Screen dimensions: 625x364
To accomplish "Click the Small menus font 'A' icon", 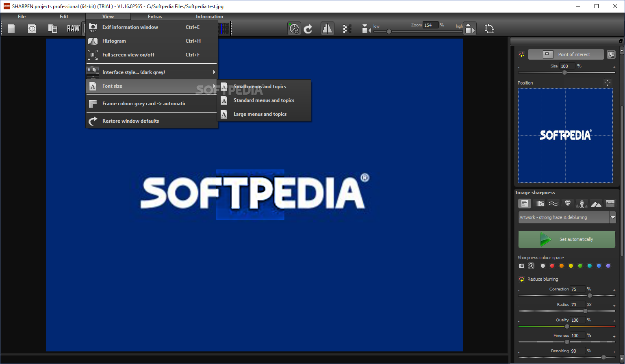I will pyautogui.click(x=224, y=87).
